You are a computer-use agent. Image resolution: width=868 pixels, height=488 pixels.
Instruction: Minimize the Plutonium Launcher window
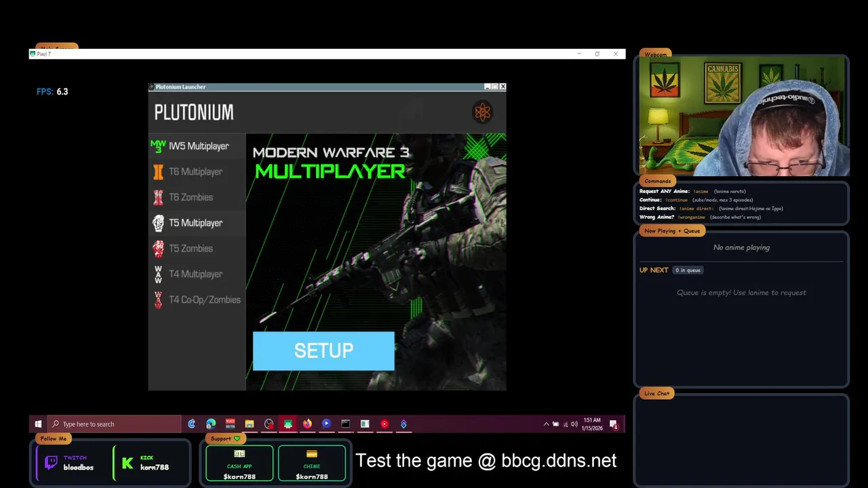[x=488, y=87]
